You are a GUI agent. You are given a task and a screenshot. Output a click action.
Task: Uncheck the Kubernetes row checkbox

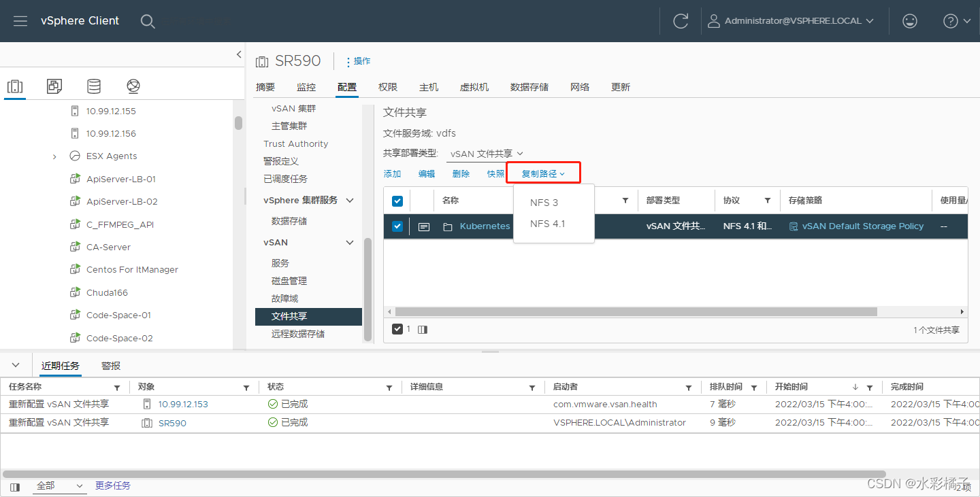coord(397,226)
